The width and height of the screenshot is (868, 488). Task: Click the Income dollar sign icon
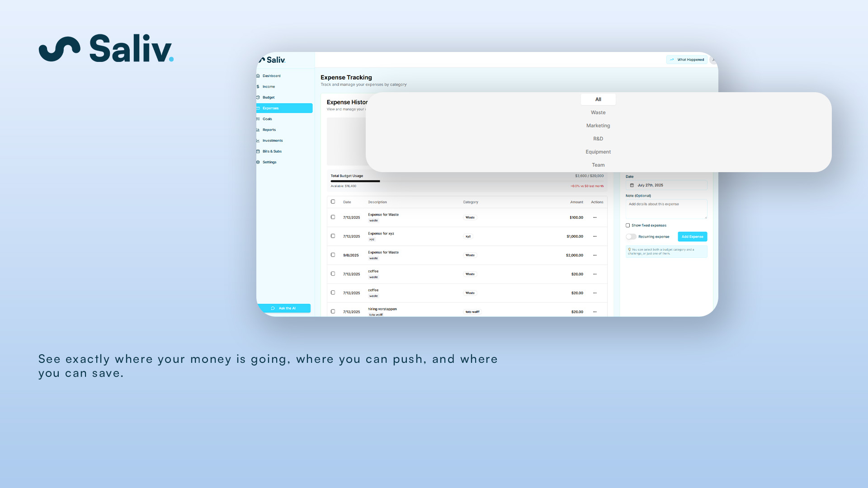click(x=258, y=87)
